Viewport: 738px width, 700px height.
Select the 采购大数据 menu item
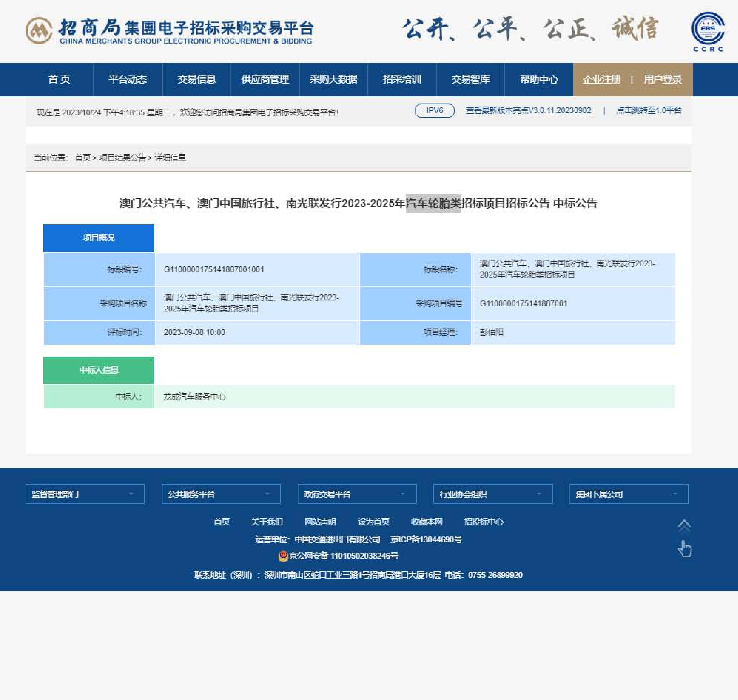pyautogui.click(x=333, y=80)
